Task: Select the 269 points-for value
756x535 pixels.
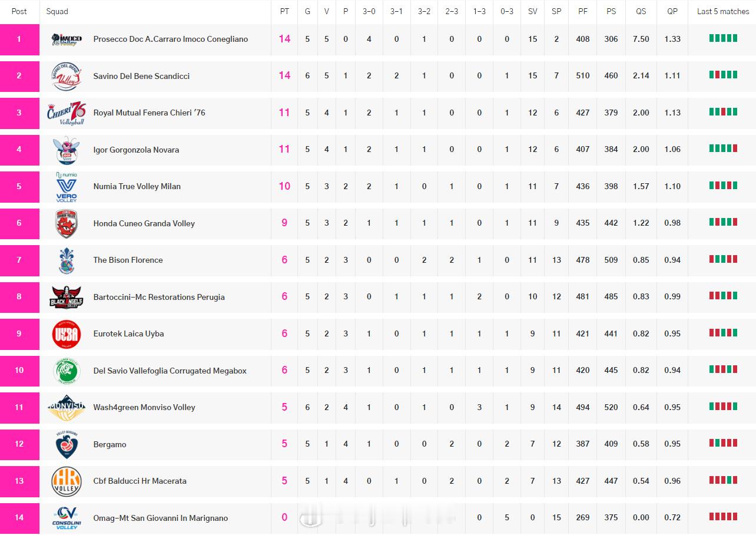Action: coord(583,518)
